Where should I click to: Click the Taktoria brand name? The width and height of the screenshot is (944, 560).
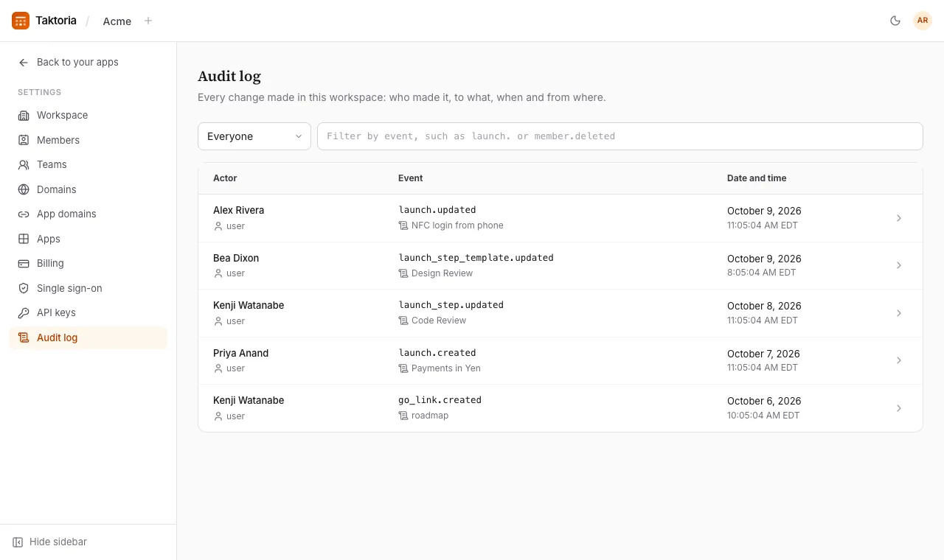pos(56,21)
